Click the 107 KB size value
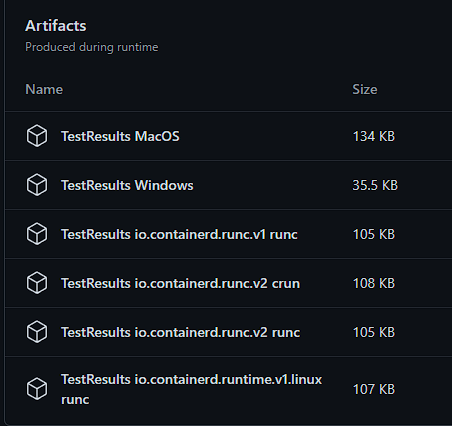The width and height of the screenshot is (452, 426). [374, 389]
